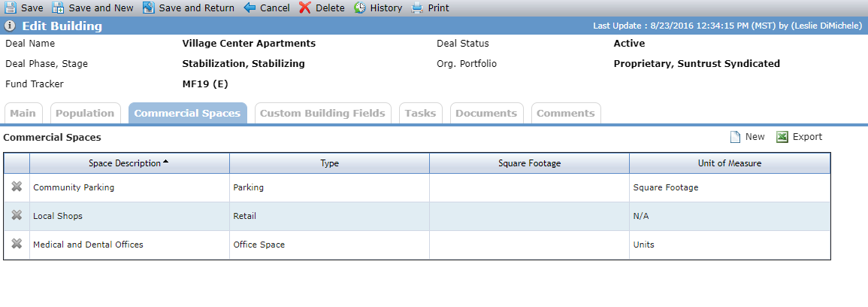The height and width of the screenshot is (307, 868).
Task: Click the Fund Tracker label
Action: (x=35, y=84)
